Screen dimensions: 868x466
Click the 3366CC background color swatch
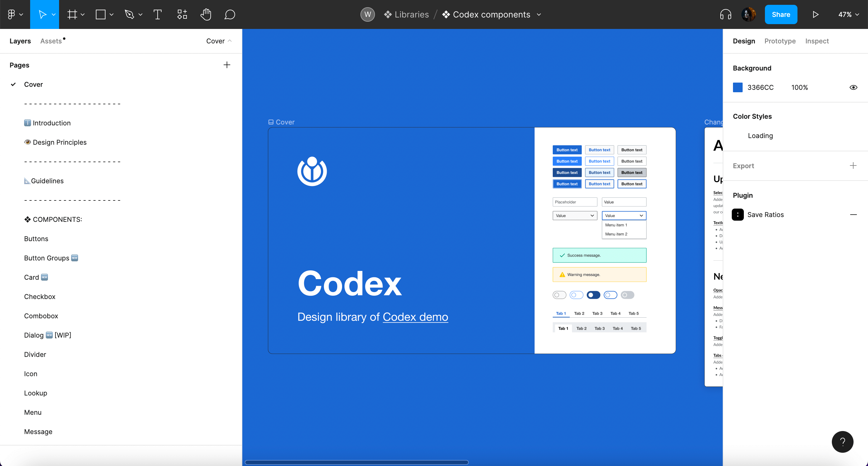[x=738, y=87]
